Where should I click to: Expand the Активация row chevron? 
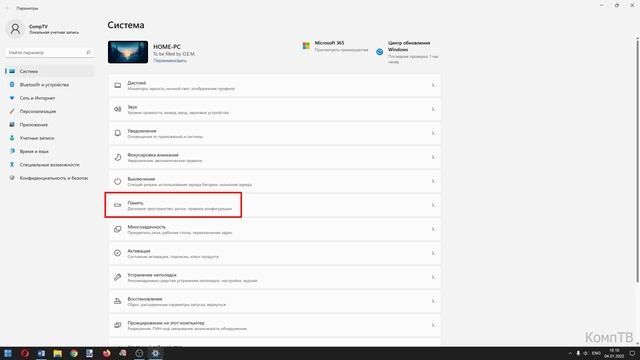click(x=433, y=253)
